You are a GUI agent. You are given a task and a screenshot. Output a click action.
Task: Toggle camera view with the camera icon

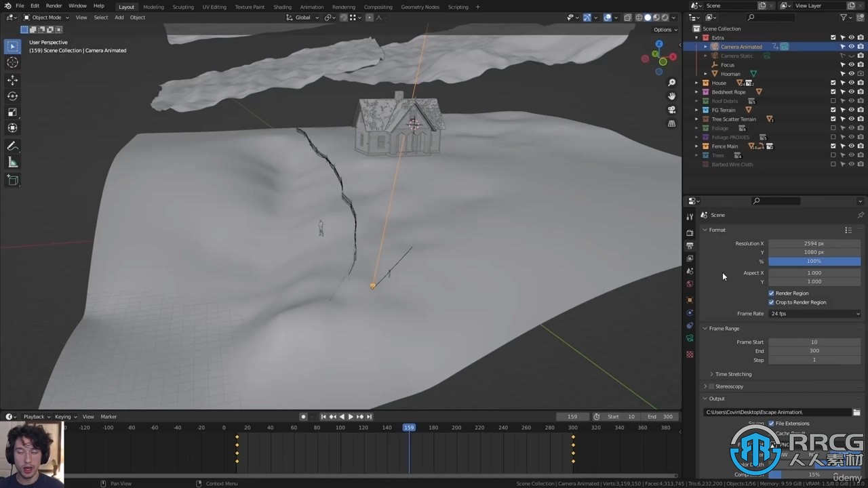click(x=671, y=110)
